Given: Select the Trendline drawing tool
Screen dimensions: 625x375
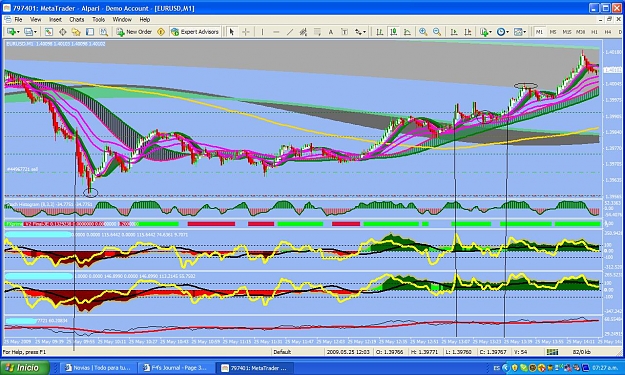Looking at the screenshot, I should [x=290, y=32].
